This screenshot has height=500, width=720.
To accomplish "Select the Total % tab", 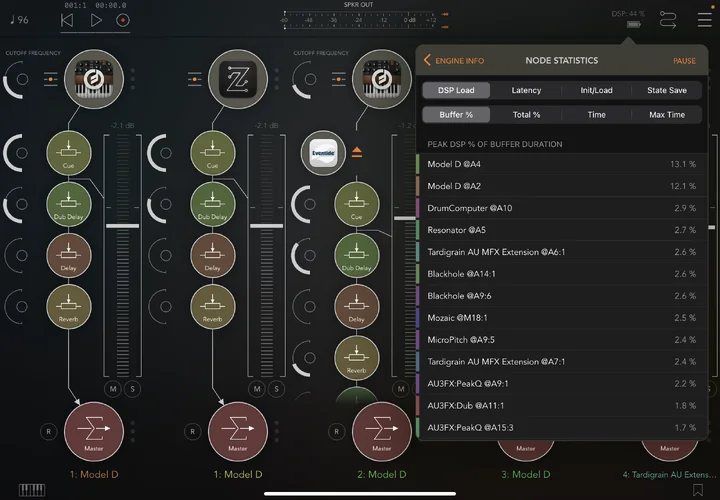I will pyautogui.click(x=526, y=115).
